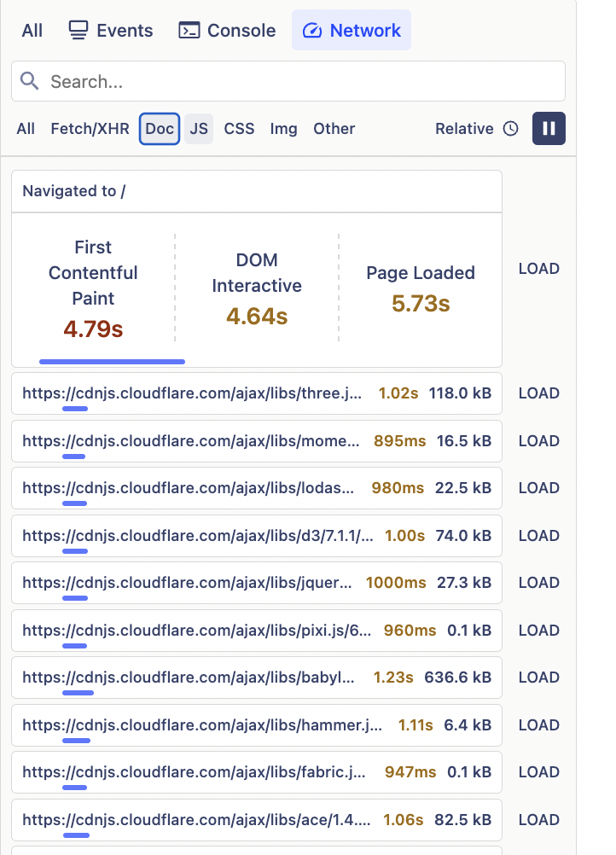Enable the CSS request filter
This screenshot has height=855, width=616.
coord(239,128)
